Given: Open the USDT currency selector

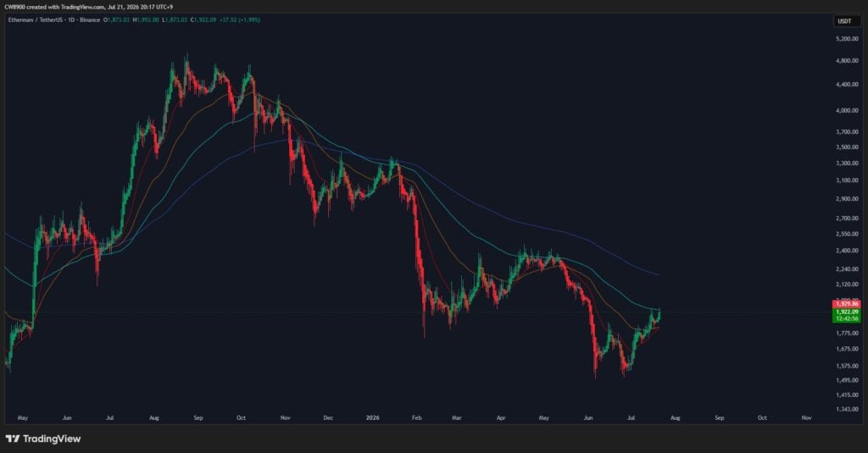Looking at the screenshot, I should coord(845,21).
